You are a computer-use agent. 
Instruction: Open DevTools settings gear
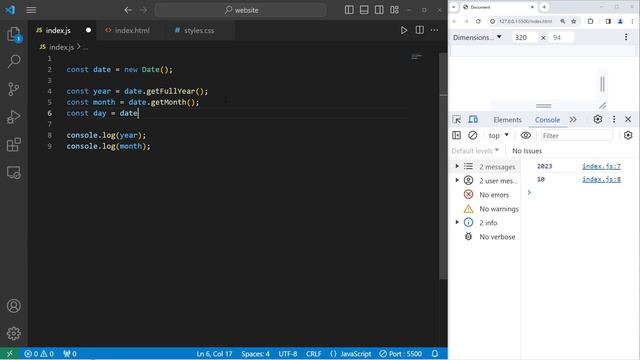click(598, 119)
